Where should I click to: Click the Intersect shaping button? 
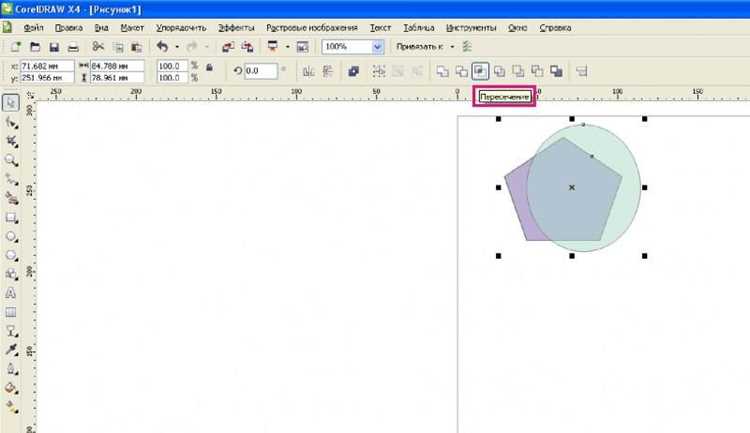pos(480,72)
